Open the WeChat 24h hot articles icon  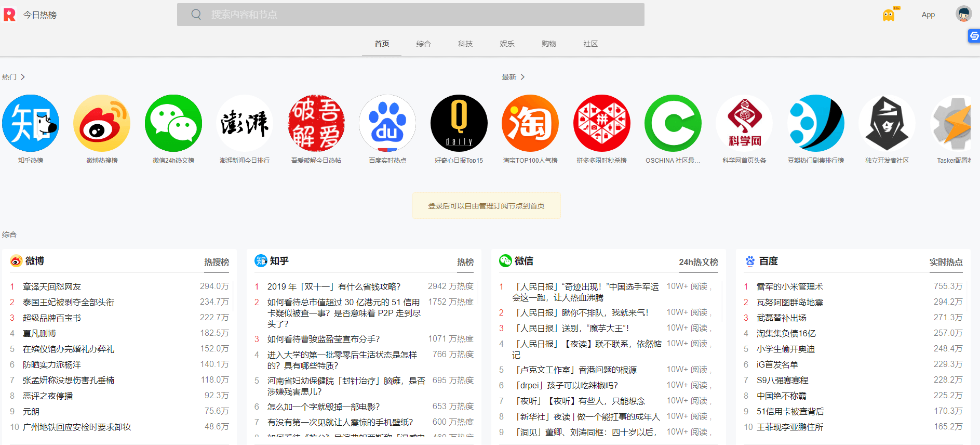[173, 123]
